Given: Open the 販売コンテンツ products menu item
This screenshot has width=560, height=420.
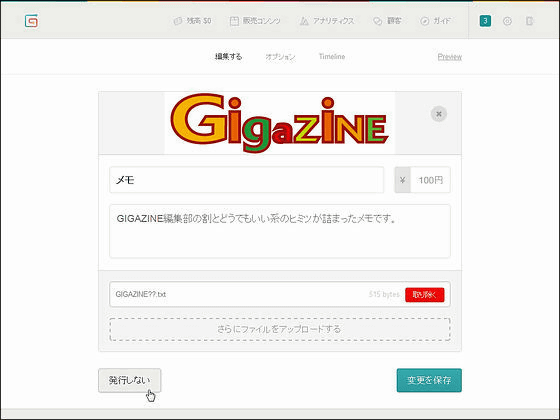Looking at the screenshot, I should tap(255, 21).
